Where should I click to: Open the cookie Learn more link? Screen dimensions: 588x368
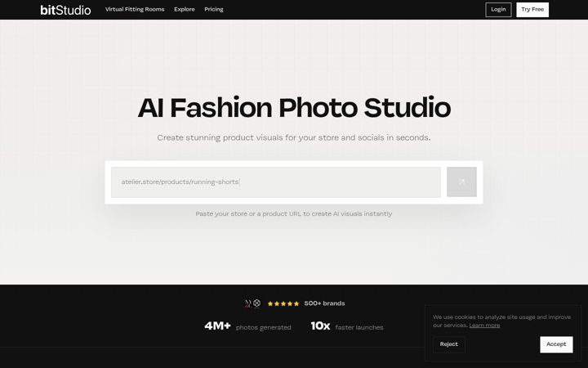click(484, 325)
